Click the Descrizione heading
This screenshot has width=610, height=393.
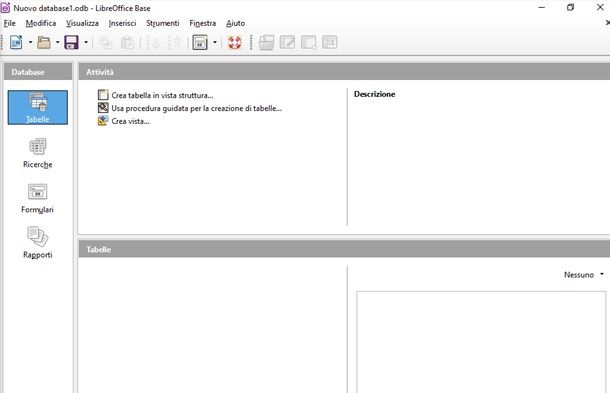click(374, 94)
